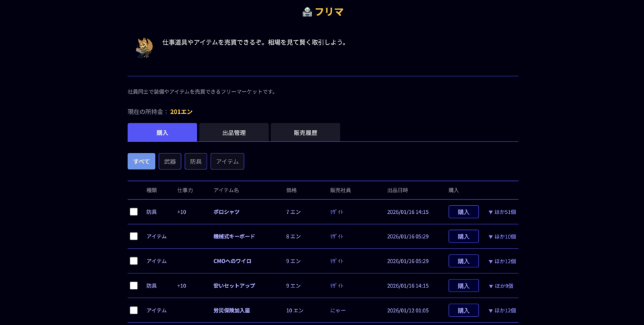Expand ほか10個 for 機械式キーボード
This screenshot has height=325, width=644.
pyautogui.click(x=502, y=237)
